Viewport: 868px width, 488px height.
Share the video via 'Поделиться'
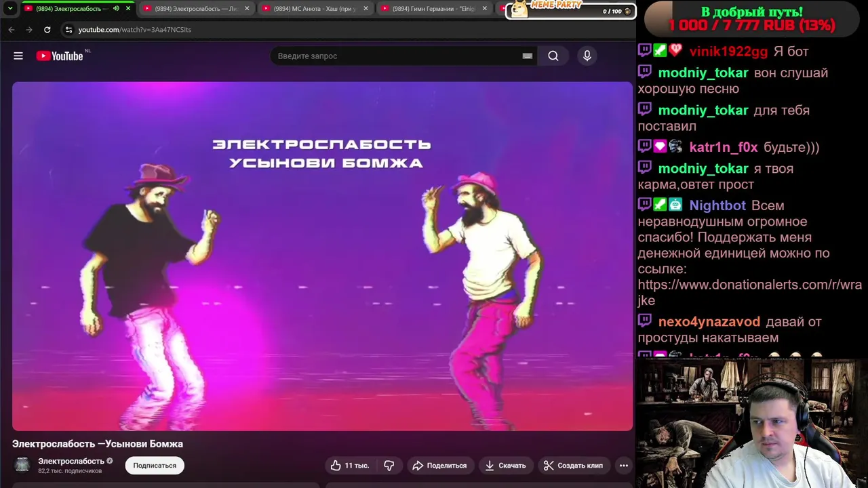pyautogui.click(x=439, y=466)
